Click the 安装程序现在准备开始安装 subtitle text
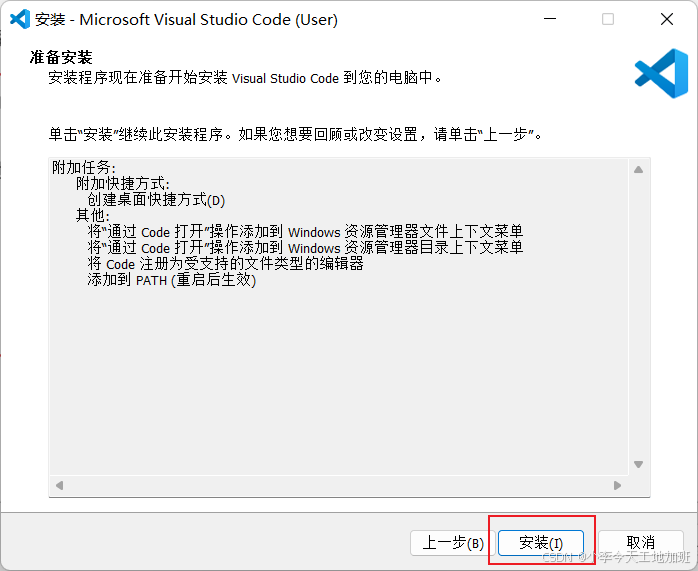 pyautogui.click(x=245, y=78)
